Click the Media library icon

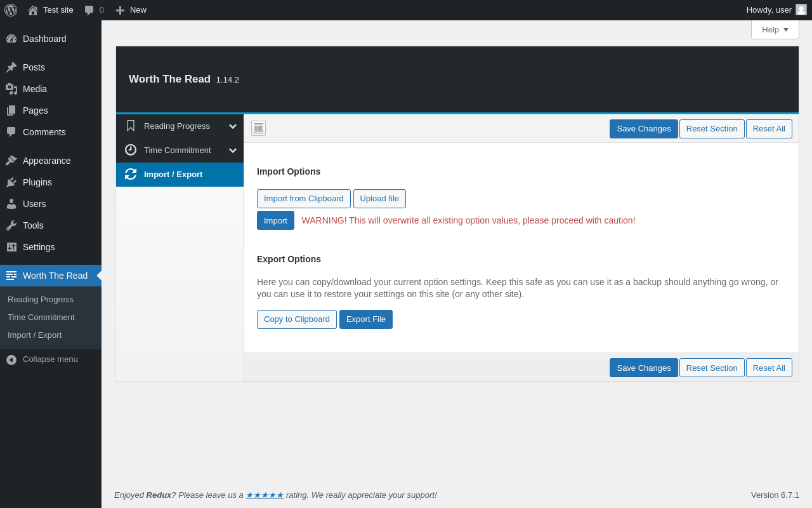click(11, 89)
